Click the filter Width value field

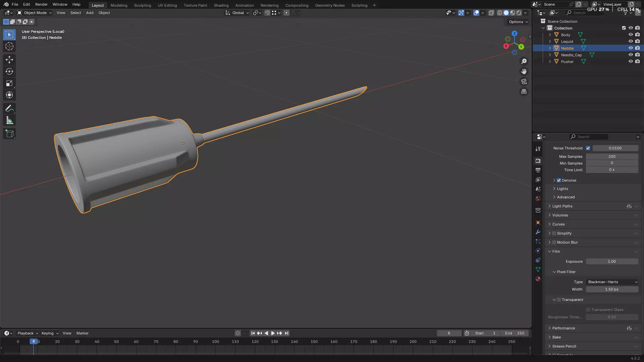tap(612, 289)
